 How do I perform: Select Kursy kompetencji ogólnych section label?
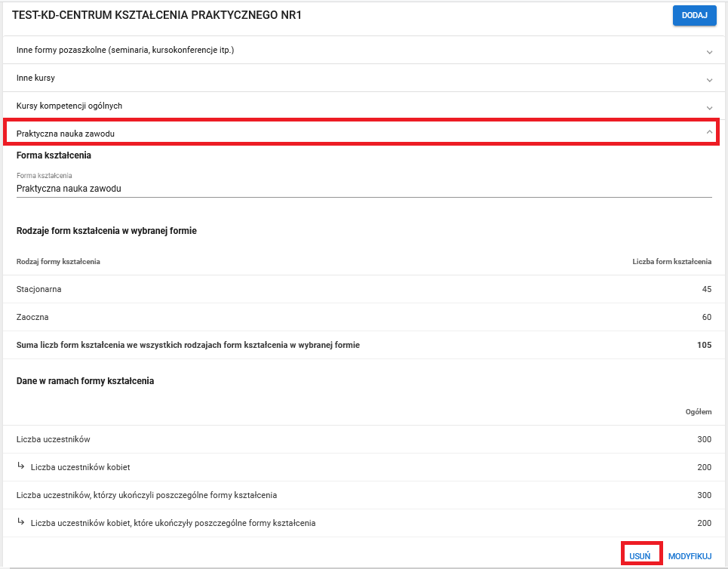tap(69, 106)
